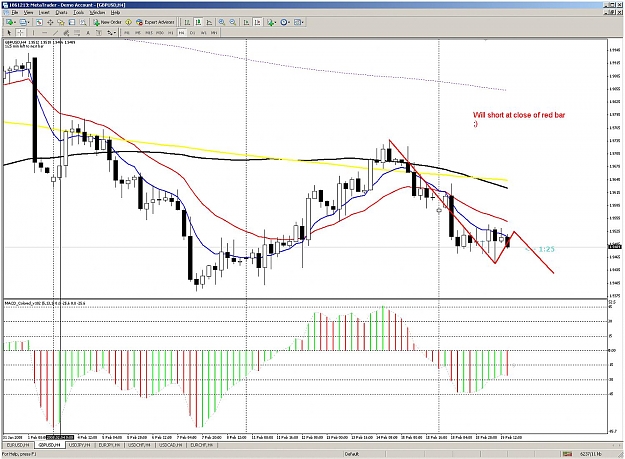Set timeframe to M5
Image resolution: width=625 pixels, height=459 pixels.
click(138, 33)
